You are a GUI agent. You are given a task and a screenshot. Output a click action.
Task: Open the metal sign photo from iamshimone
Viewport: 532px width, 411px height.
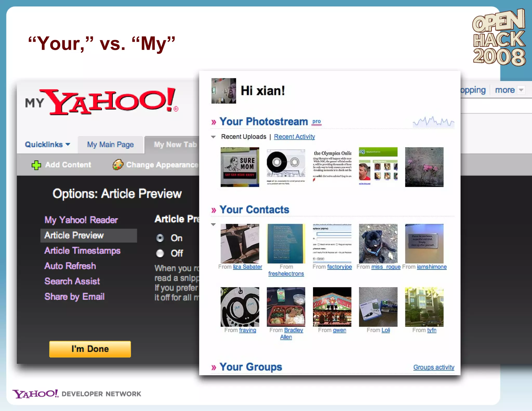click(x=424, y=244)
